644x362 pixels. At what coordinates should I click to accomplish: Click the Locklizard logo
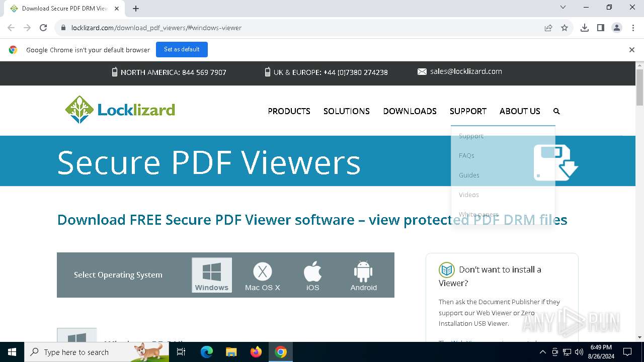[120, 110]
